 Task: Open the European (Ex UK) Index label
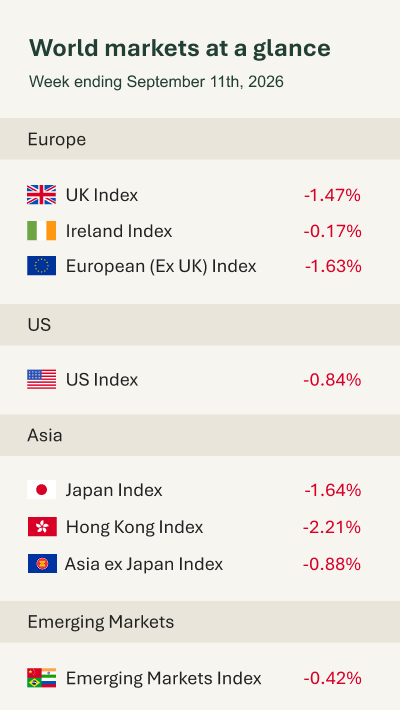coord(161,266)
